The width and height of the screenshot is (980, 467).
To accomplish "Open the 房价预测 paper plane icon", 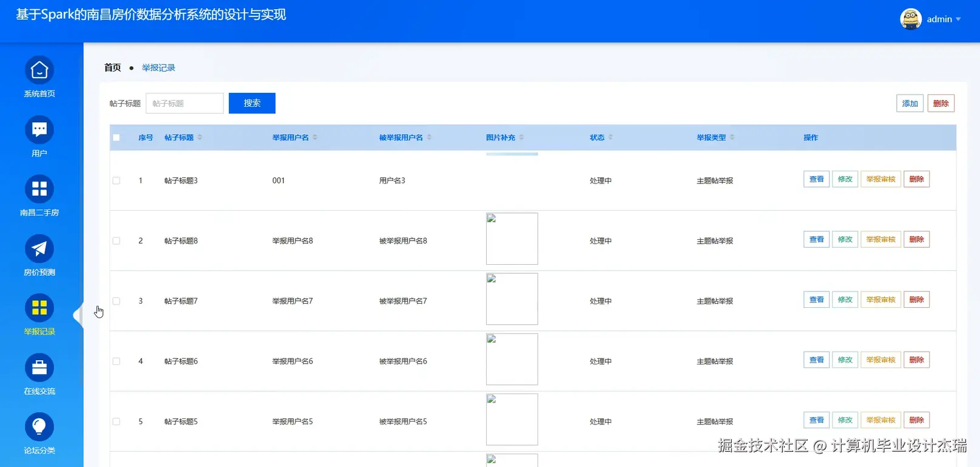I will 39,249.
